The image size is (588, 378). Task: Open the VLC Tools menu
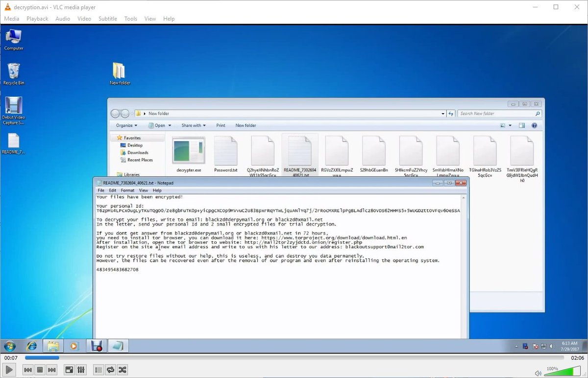(x=131, y=19)
